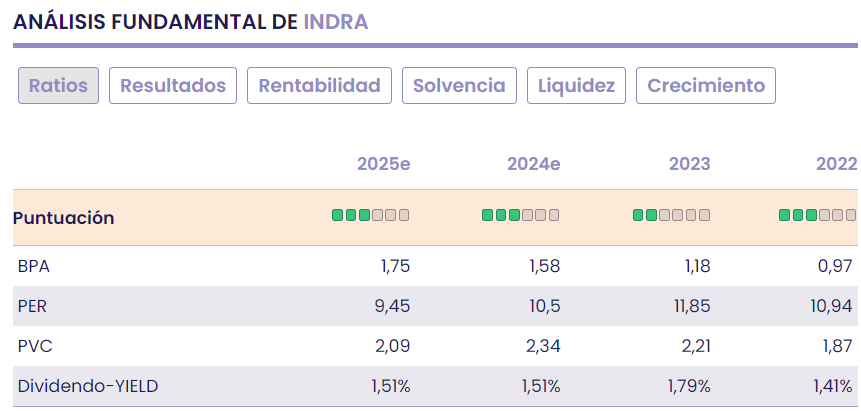
Task: Click the PVC row label
Action: [x=34, y=346]
